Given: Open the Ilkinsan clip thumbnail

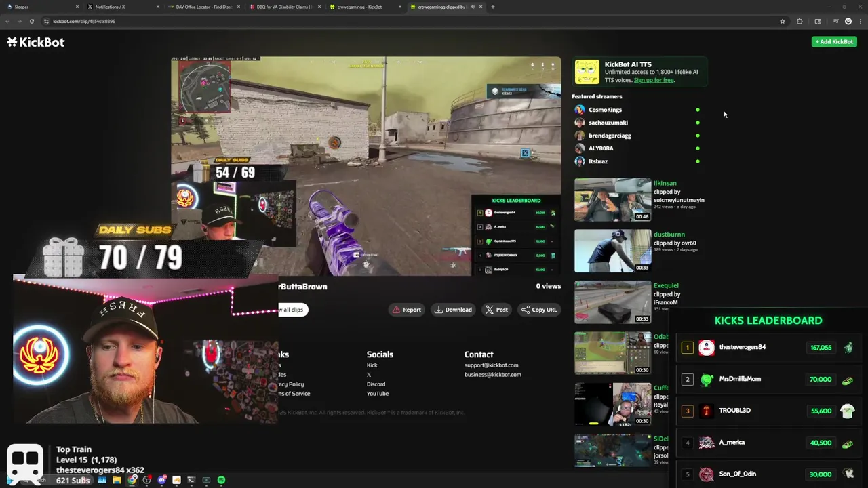Looking at the screenshot, I should (613, 200).
